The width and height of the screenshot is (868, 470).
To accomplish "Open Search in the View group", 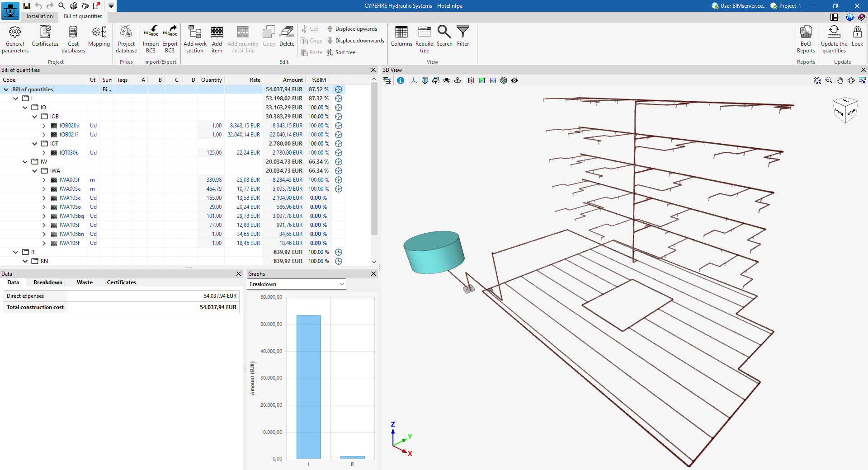I will coord(444,36).
